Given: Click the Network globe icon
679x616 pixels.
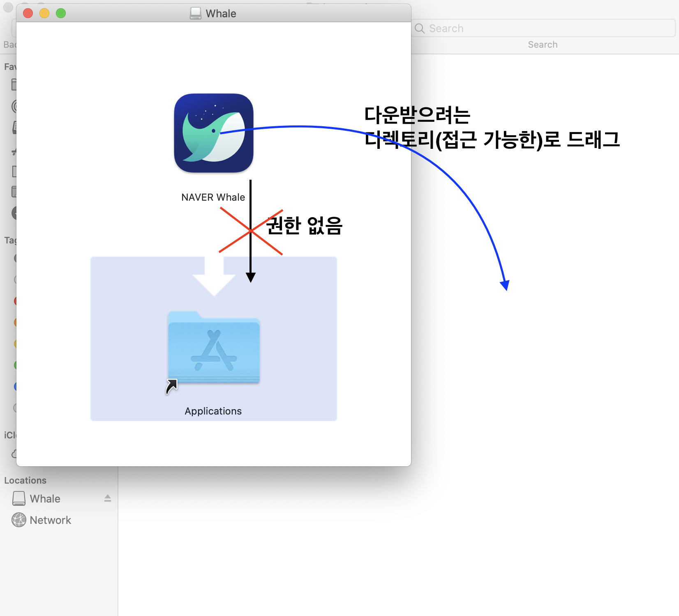Looking at the screenshot, I should tap(19, 520).
